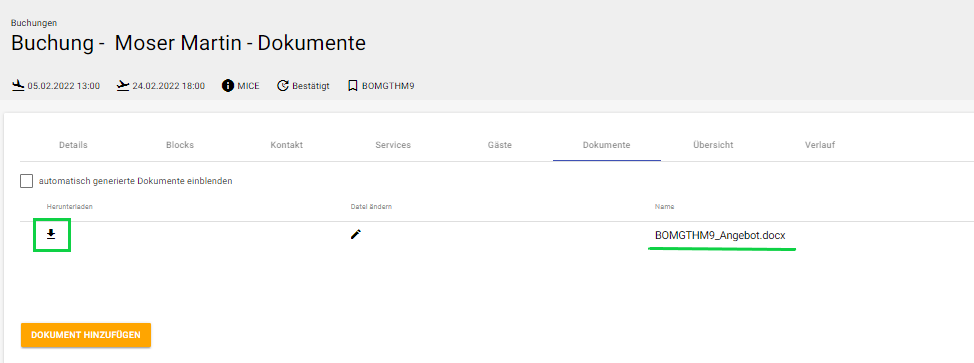The height and width of the screenshot is (363, 974).
Task: Click Dokument hinzufügen button
Action: tap(86, 335)
